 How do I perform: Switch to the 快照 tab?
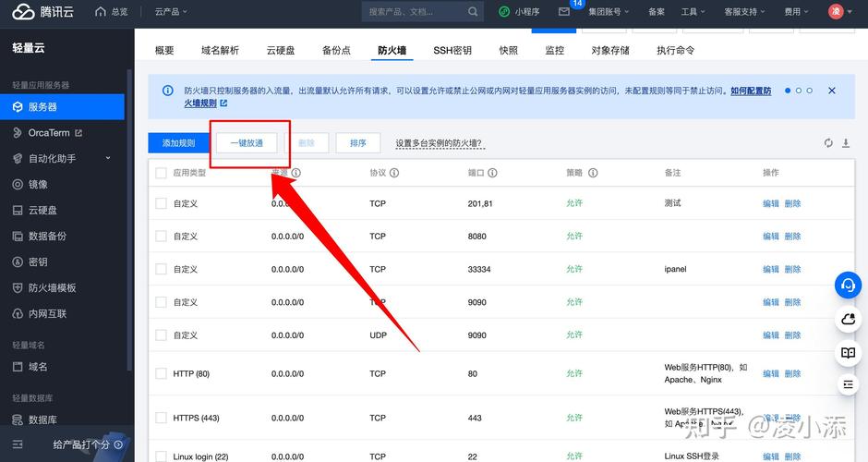(x=508, y=51)
